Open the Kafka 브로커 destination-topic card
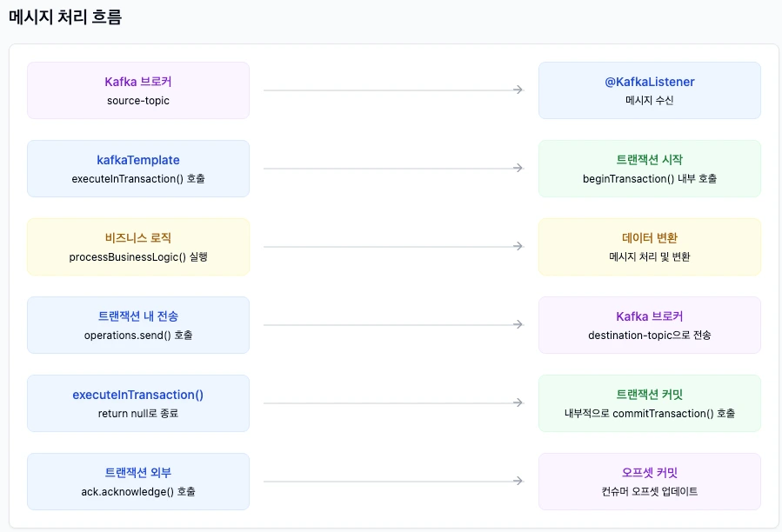The height and width of the screenshot is (532, 782). click(649, 324)
